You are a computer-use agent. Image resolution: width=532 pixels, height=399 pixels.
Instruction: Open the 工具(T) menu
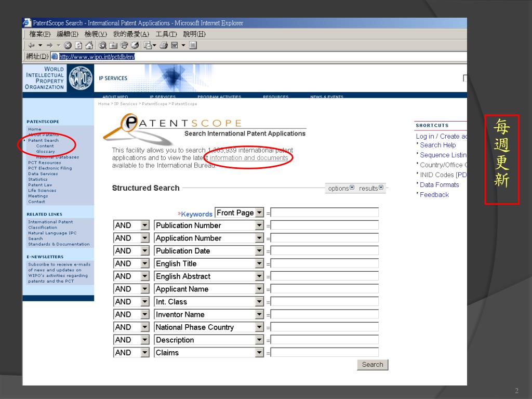click(x=166, y=34)
